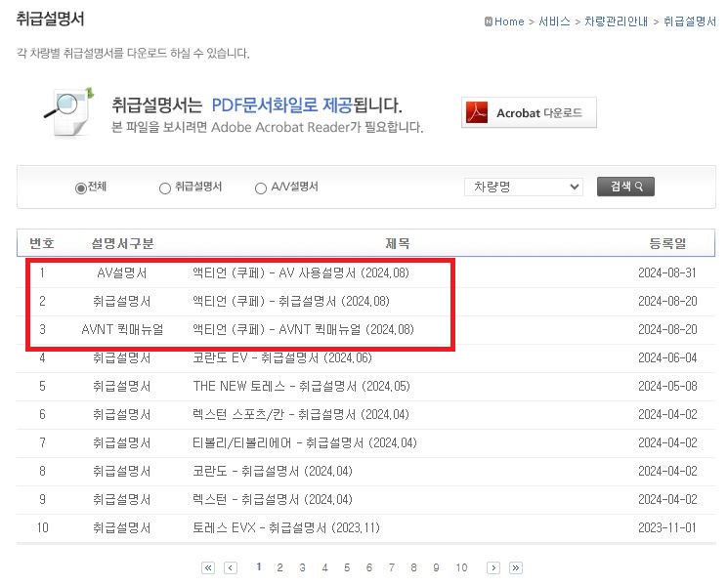The width and height of the screenshot is (728, 586).
Task: Open 렉스턴 스포츠/칸 - 취급설명서 (2024.04)
Action: pos(301,414)
